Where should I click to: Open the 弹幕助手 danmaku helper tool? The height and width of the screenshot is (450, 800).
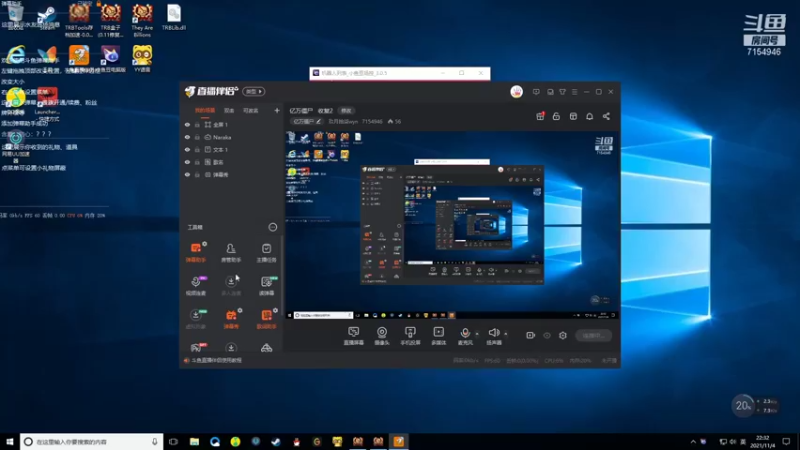pyautogui.click(x=195, y=252)
